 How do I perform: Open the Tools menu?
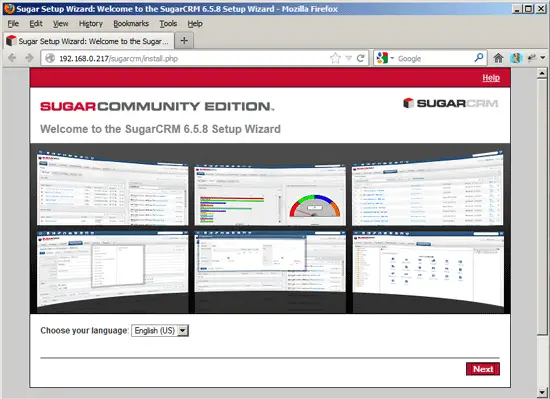(168, 23)
